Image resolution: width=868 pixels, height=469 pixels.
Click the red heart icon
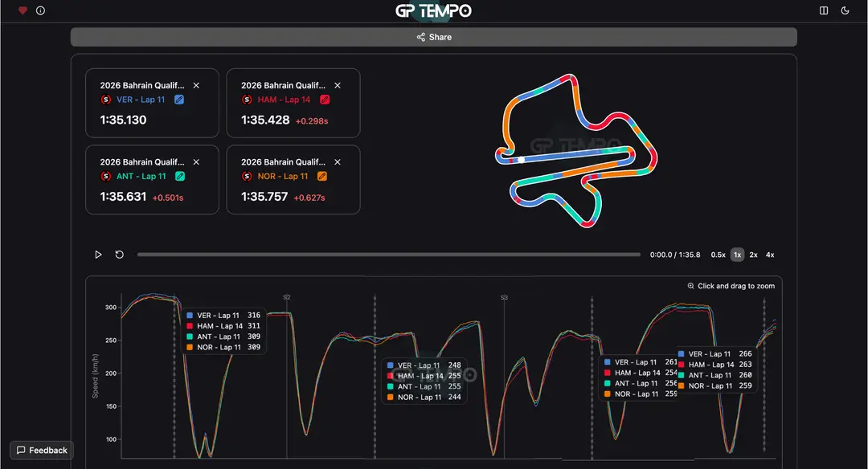(x=23, y=10)
